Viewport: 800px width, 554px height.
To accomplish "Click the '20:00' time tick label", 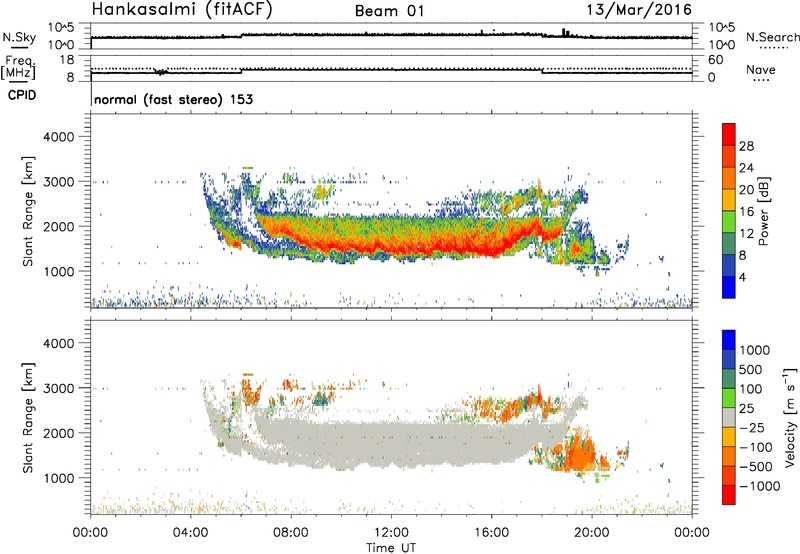I will (592, 533).
